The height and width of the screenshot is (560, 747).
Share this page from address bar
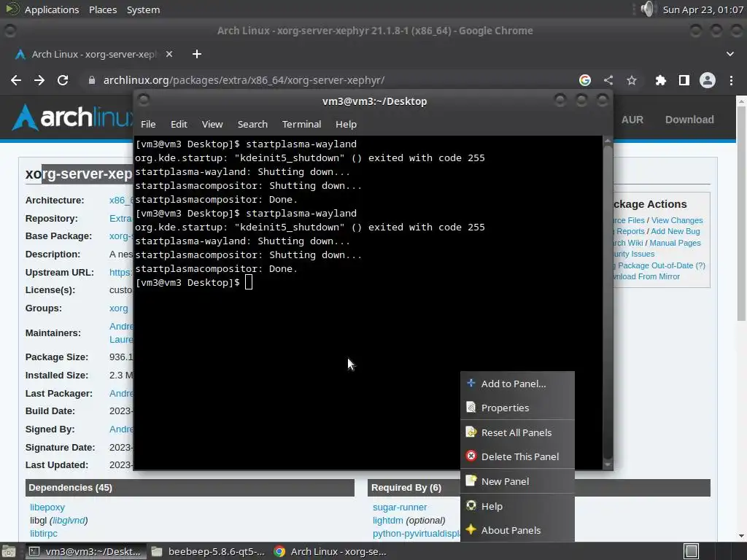pyautogui.click(x=608, y=80)
